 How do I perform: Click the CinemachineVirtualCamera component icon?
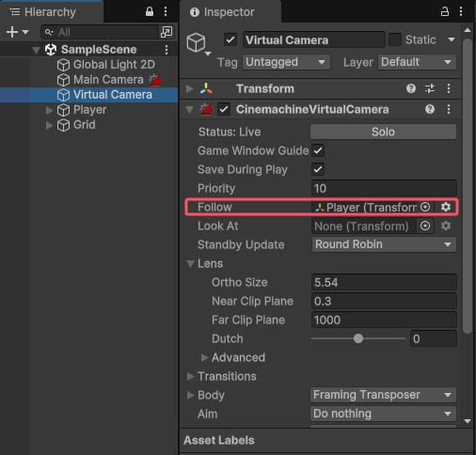point(206,109)
